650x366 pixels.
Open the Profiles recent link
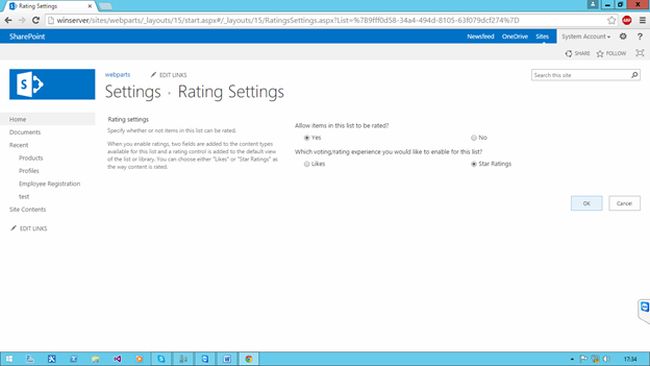29,171
